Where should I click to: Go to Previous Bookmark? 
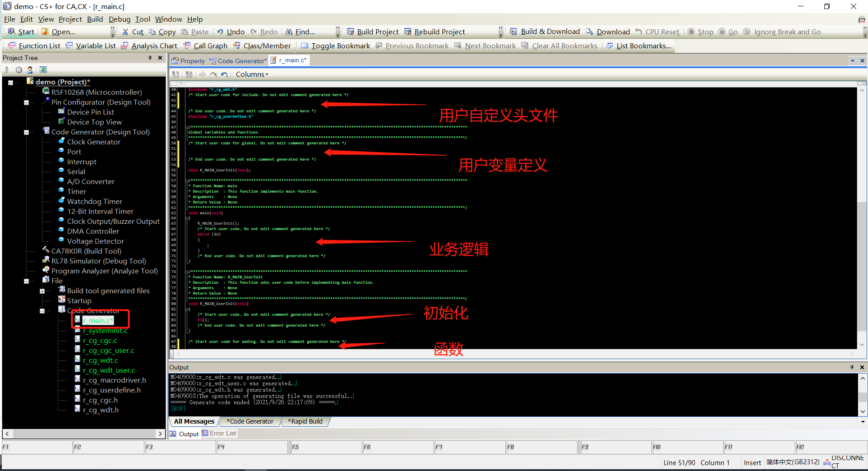pos(412,46)
